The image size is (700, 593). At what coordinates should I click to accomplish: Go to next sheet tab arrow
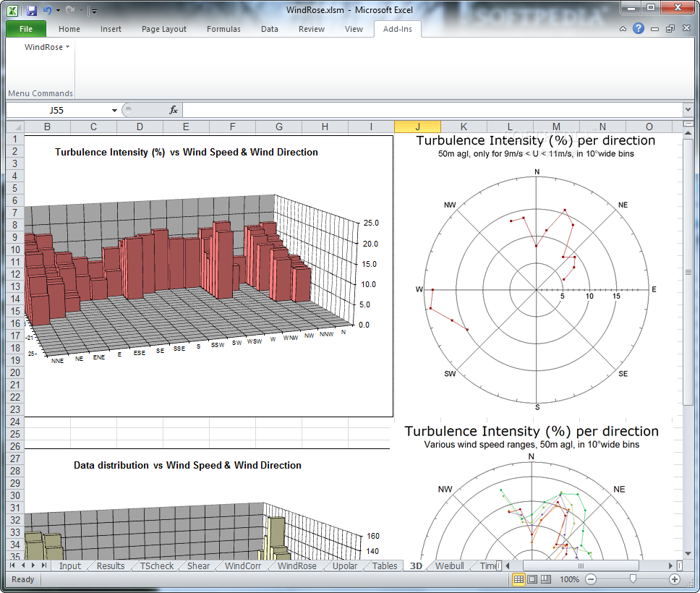[33, 566]
